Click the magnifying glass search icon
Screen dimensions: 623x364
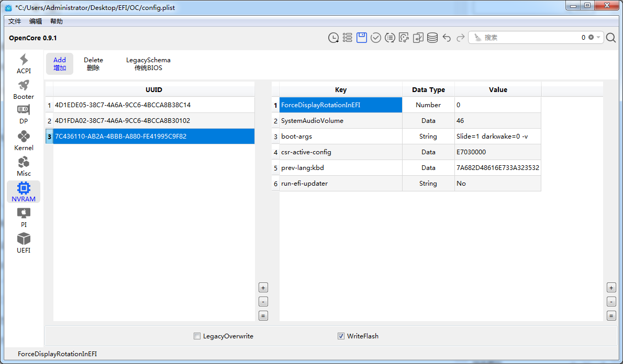pos(611,38)
